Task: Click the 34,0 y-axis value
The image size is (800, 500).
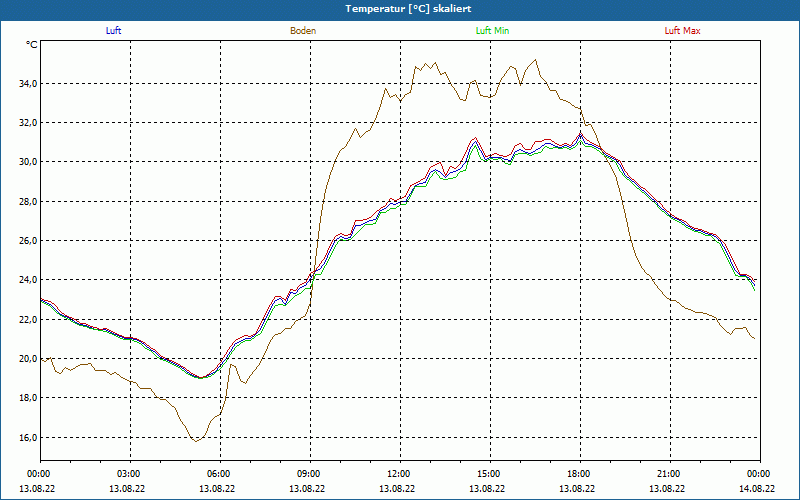Action: point(29,83)
